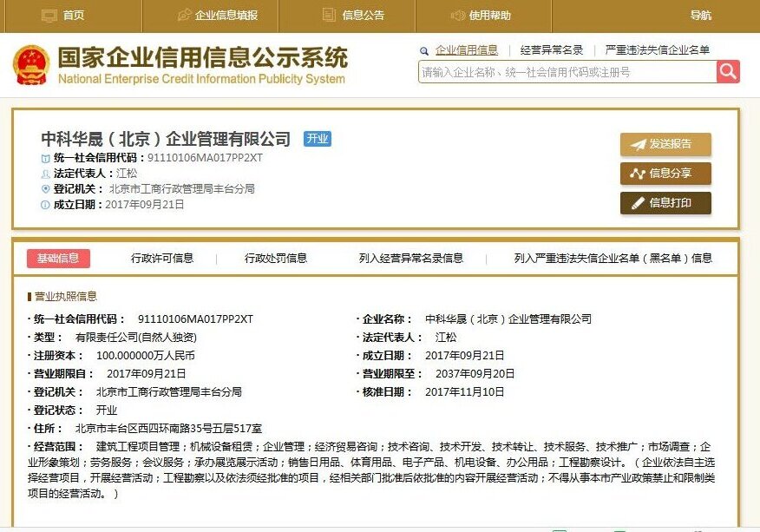Click the information announcement document icon
760x532 pixels.
[329, 15]
